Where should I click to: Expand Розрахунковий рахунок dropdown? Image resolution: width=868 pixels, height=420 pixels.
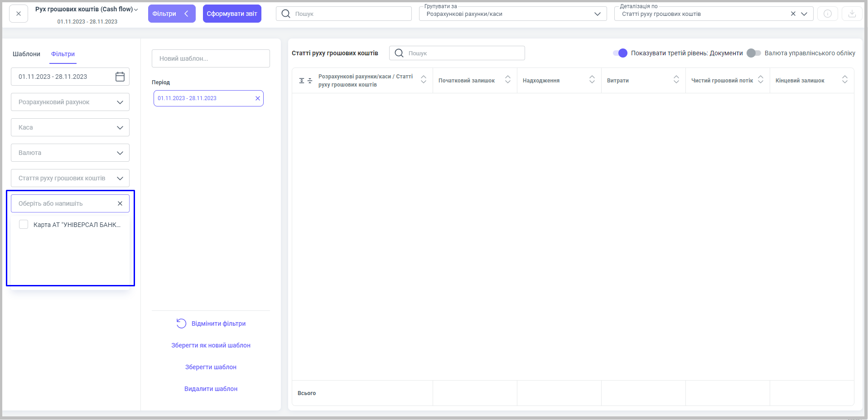coord(70,102)
